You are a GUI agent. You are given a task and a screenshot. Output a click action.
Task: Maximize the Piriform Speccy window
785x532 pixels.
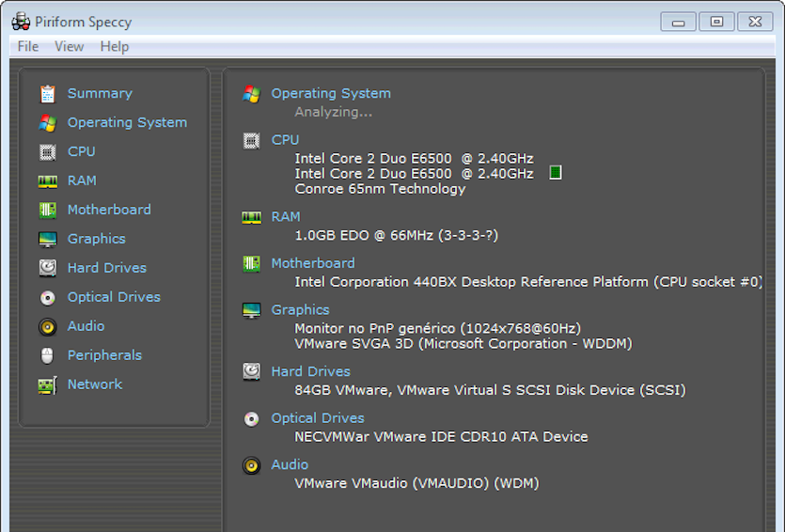click(x=716, y=22)
